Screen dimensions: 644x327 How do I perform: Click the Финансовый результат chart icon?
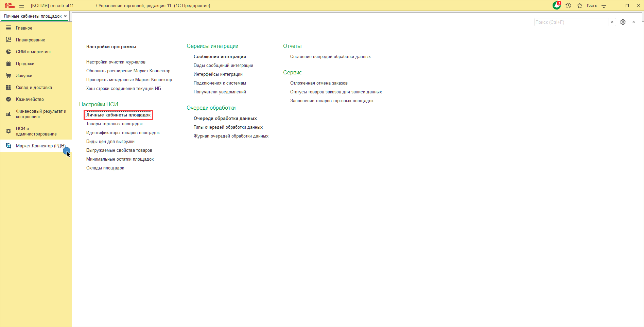(8, 114)
